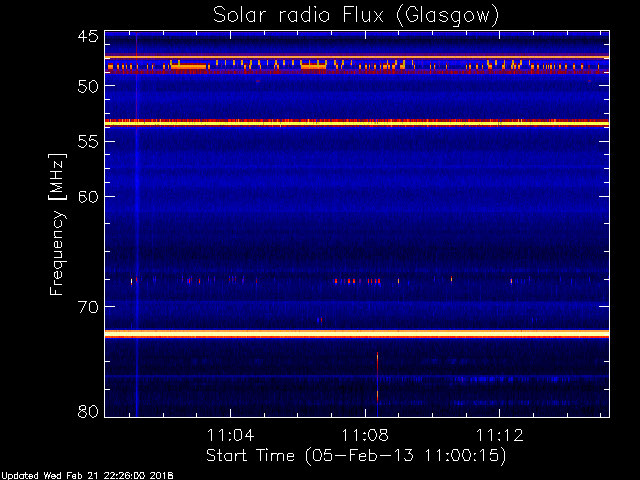This screenshot has width=640, height=480.
Task: Click the 55 frequency tick label
Action: click(x=88, y=142)
